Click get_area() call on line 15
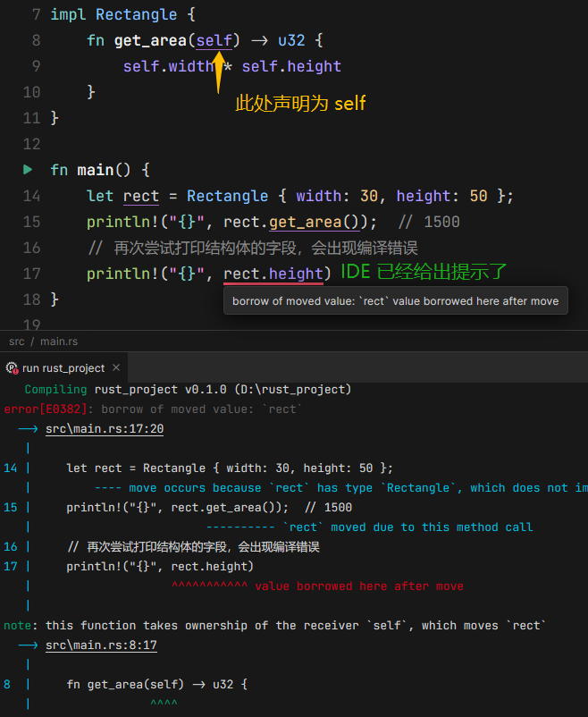 (315, 223)
